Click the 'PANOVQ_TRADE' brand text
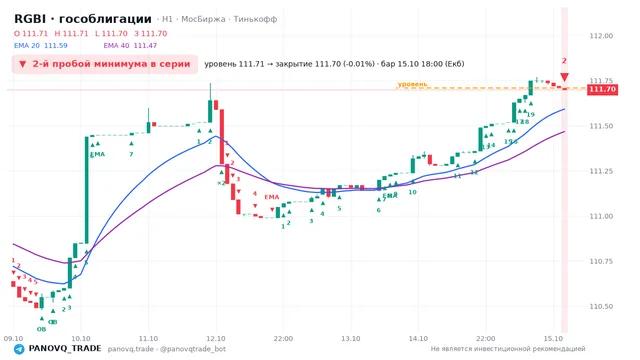The image size is (640, 360). click(x=65, y=349)
